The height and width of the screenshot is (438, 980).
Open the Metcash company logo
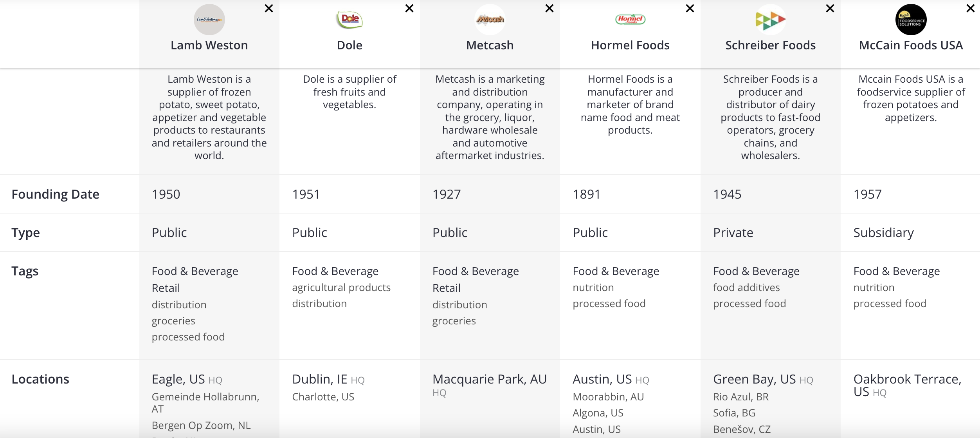point(490,20)
